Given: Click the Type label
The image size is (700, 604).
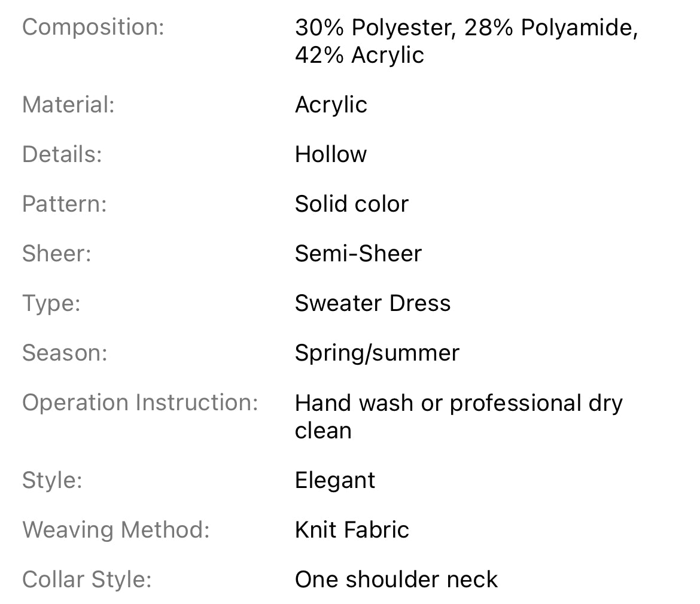Looking at the screenshot, I should point(51,303).
